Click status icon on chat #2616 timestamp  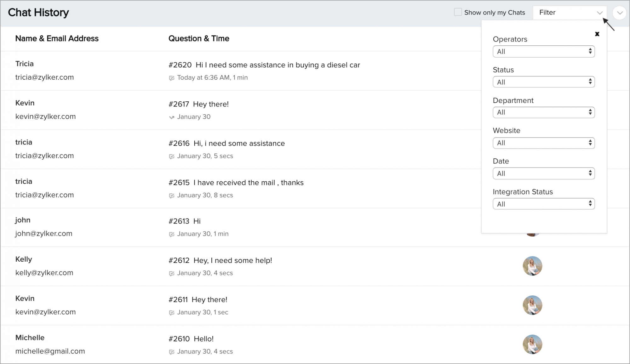point(172,156)
